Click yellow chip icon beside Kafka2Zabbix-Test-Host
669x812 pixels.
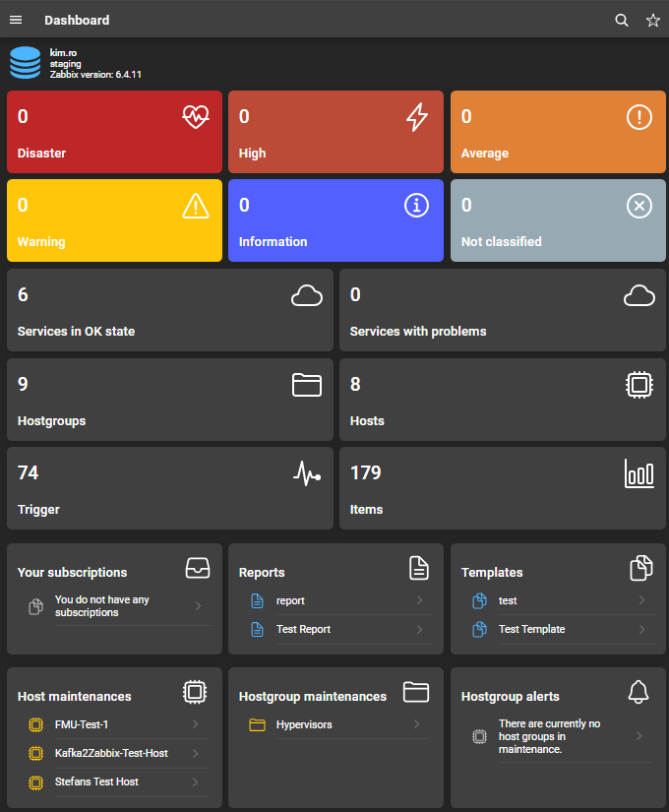(35, 753)
